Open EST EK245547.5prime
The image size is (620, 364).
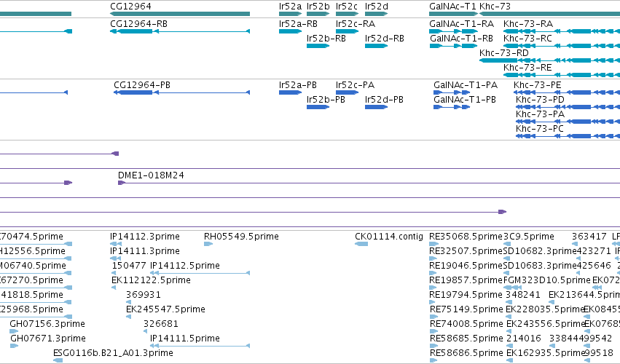tap(165, 309)
